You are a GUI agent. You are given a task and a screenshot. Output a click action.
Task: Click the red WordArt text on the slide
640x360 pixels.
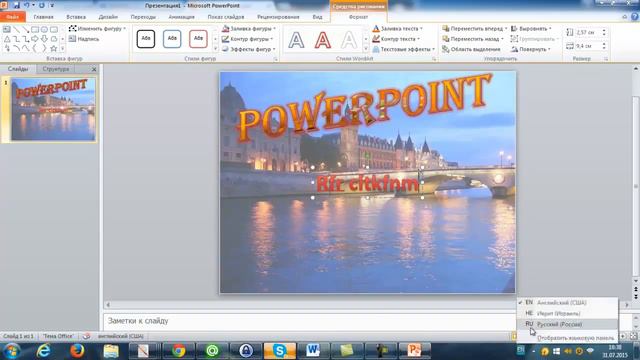click(x=367, y=184)
